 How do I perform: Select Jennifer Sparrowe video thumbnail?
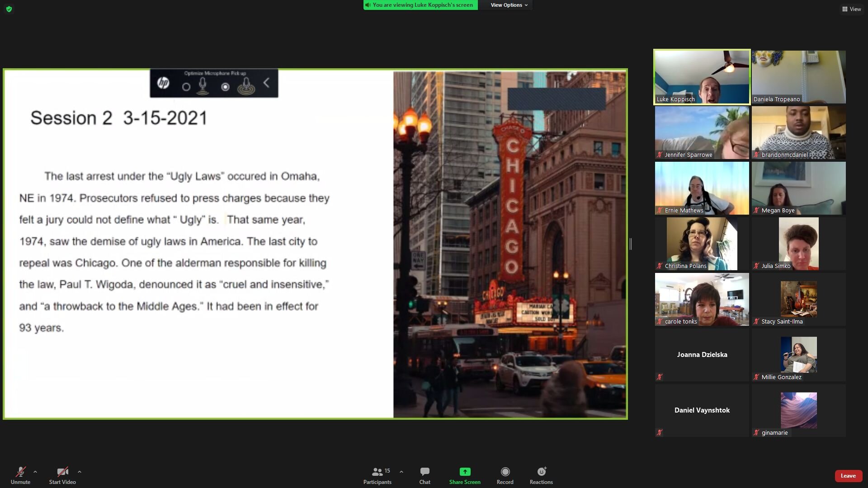pyautogui.click(x=702, y=132)
